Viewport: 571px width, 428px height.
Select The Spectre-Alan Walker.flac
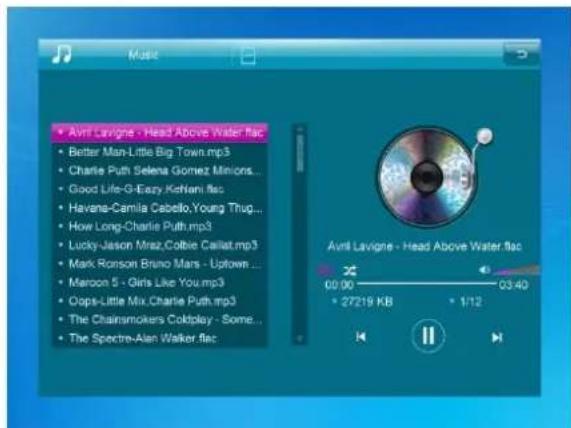coord(160,338)
